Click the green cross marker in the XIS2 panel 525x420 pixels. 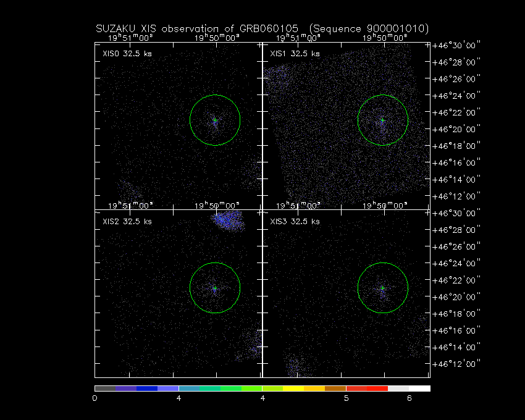(215, 288)
